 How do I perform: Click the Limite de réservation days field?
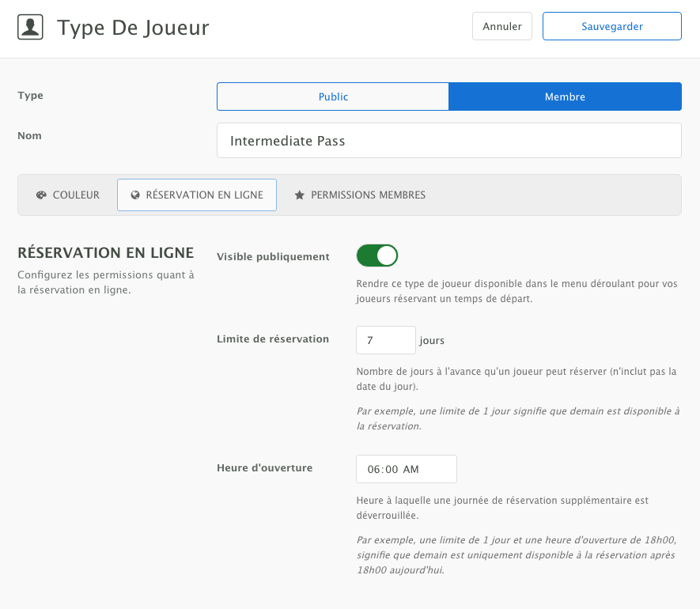[385, 340]
